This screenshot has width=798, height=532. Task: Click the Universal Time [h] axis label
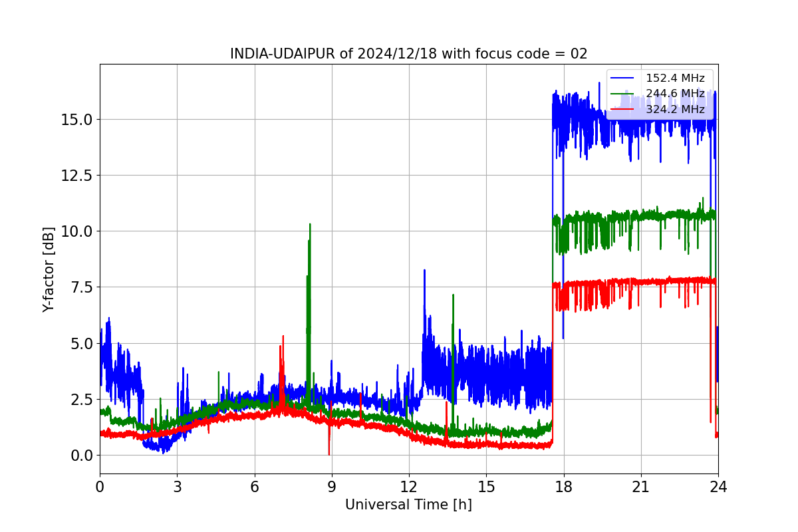(408, 505)
